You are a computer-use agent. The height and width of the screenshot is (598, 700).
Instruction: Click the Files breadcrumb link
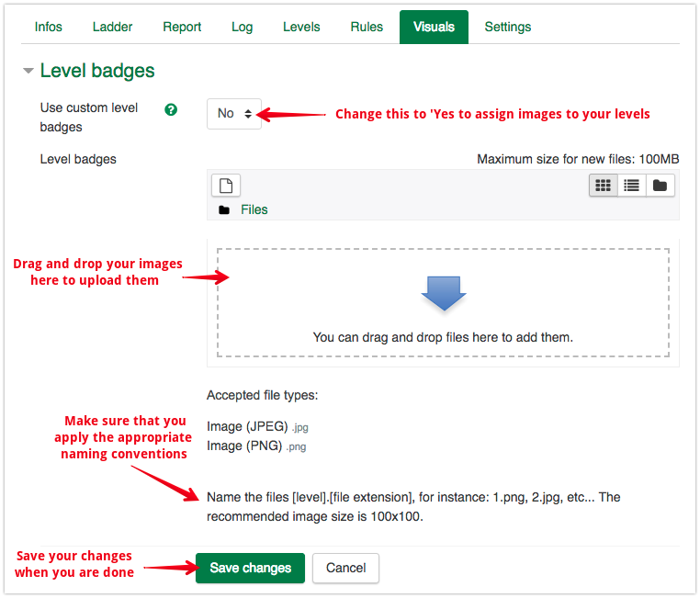[254, 209]
